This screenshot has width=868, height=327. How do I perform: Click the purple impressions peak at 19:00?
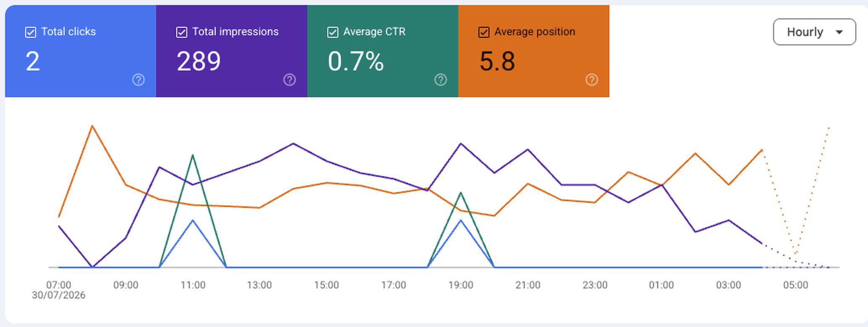pyautogui.click(x=461, y=144)
